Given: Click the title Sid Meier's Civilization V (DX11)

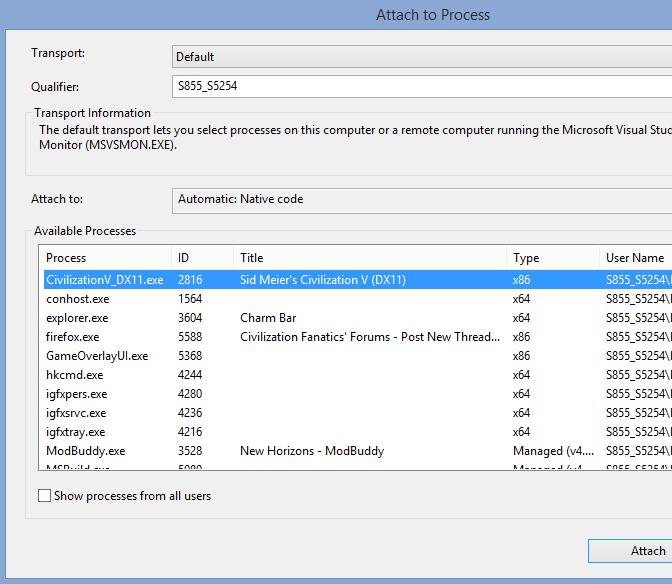Looking at the screenshot, I should [323, 280].
